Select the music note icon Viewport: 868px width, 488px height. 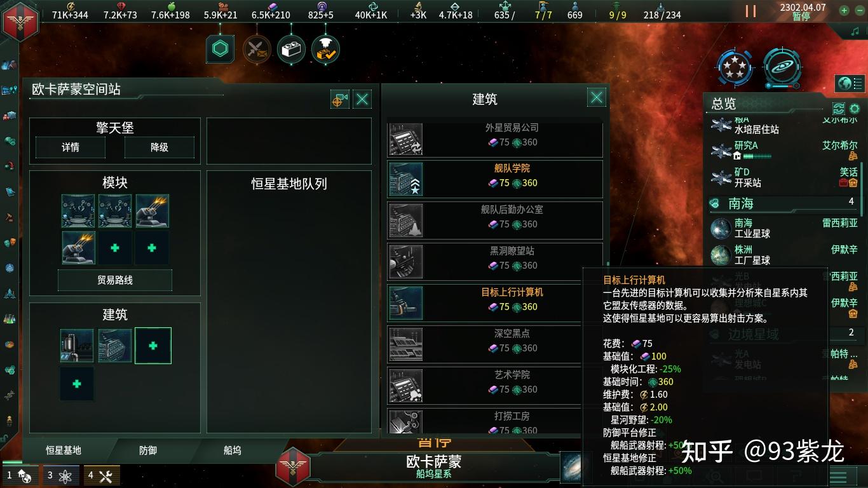[x=855, y=31]
